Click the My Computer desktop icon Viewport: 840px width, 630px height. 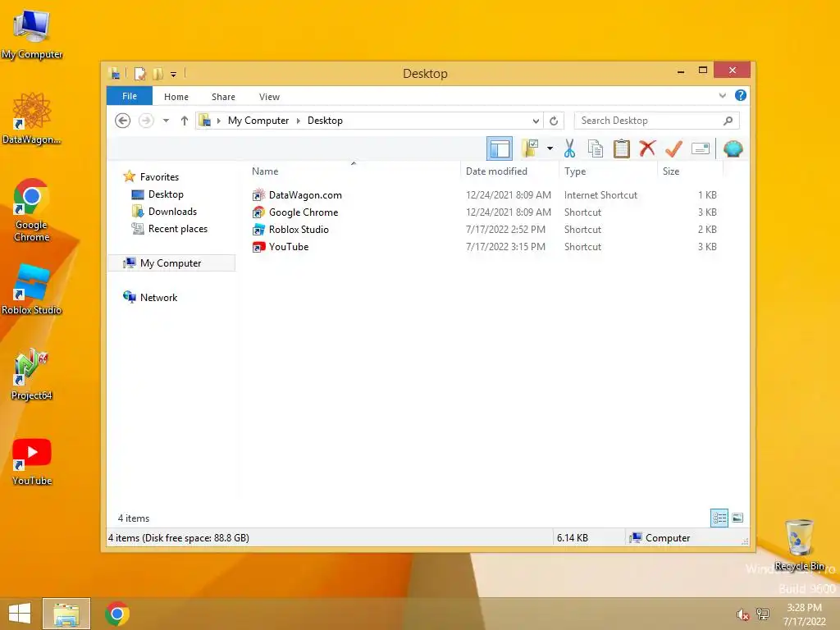[32, 33]
